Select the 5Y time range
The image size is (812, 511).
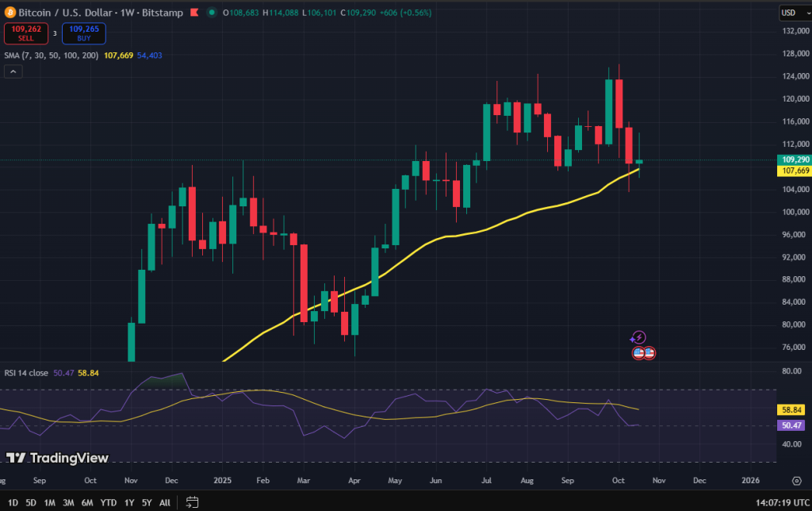[147, 503]
